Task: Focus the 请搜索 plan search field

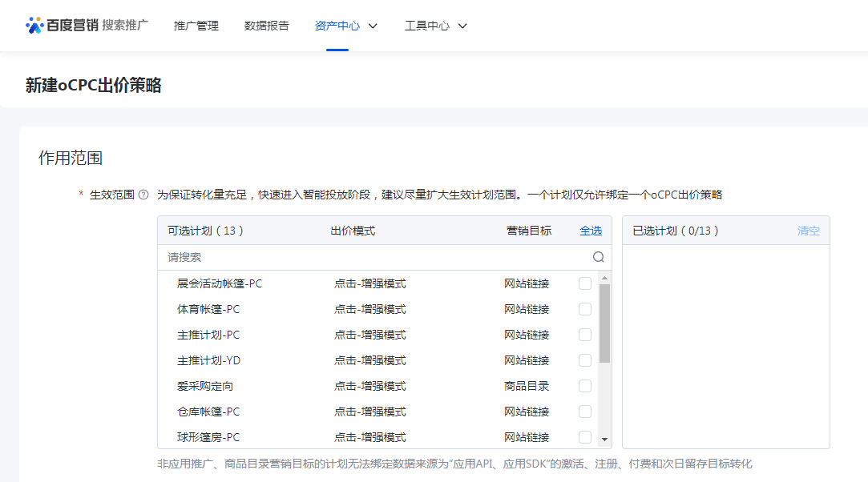Action: [x=384, y=257]
